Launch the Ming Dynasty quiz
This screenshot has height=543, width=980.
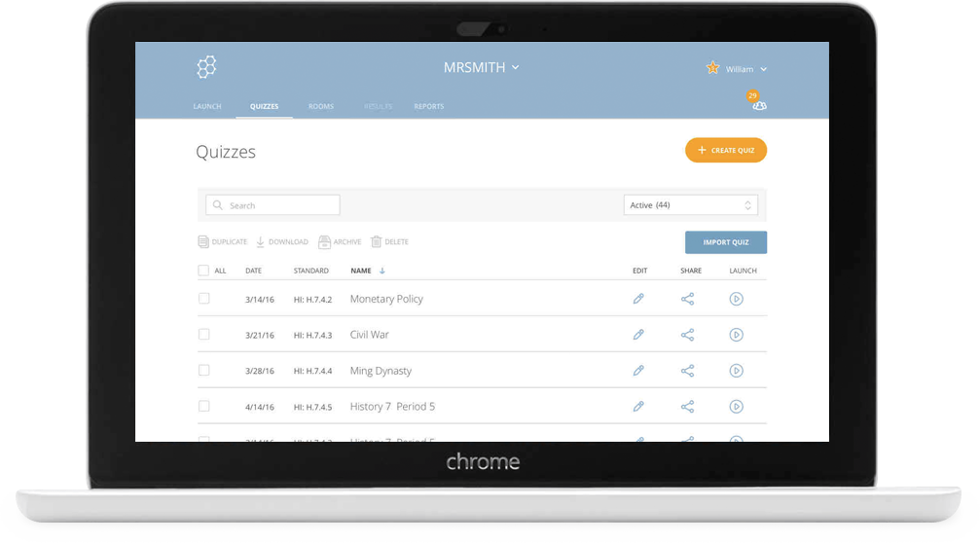coord(736,371)
